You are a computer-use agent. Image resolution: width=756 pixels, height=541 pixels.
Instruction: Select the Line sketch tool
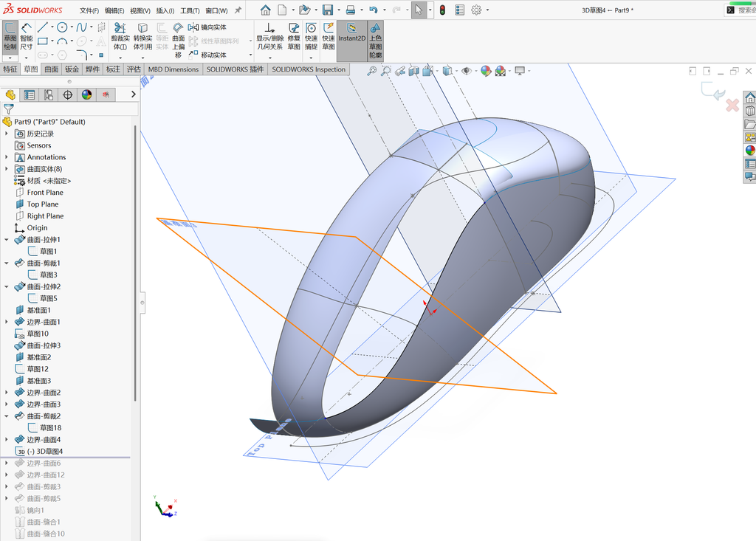click(42, 27)
